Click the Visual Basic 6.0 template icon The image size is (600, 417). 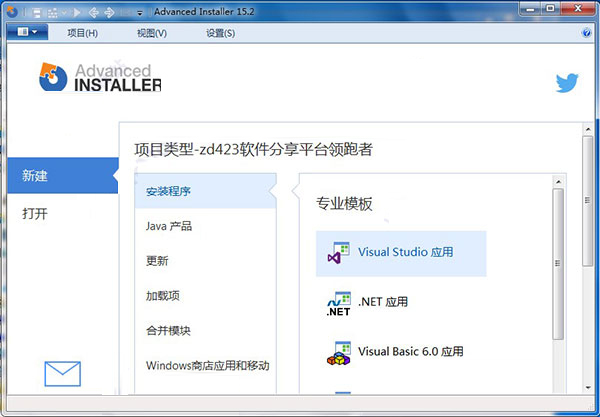pyautogui.click(x=339, y=353)
